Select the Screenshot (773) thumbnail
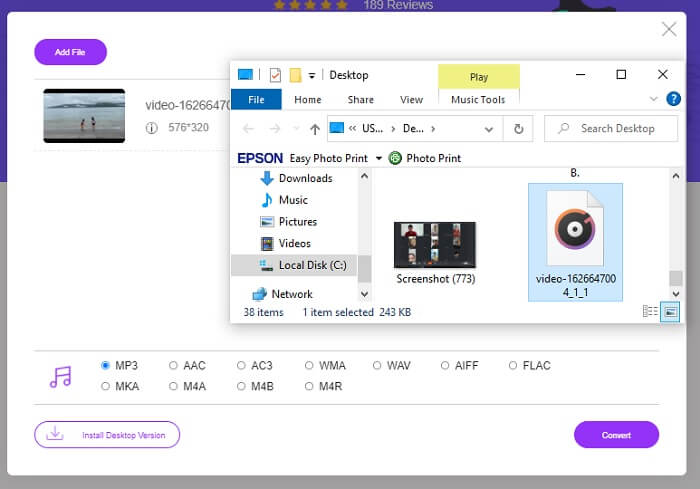The height and width of the screenshot is (489, 700). click(x=434, y=244)
